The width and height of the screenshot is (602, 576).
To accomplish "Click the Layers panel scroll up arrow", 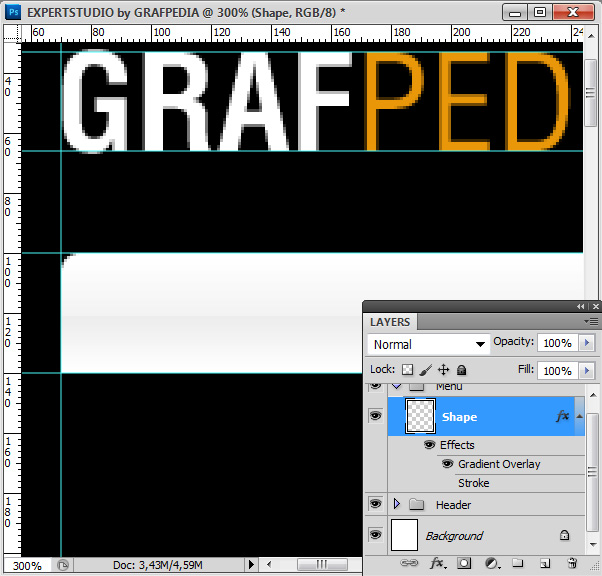I will (x=593, y=395).
